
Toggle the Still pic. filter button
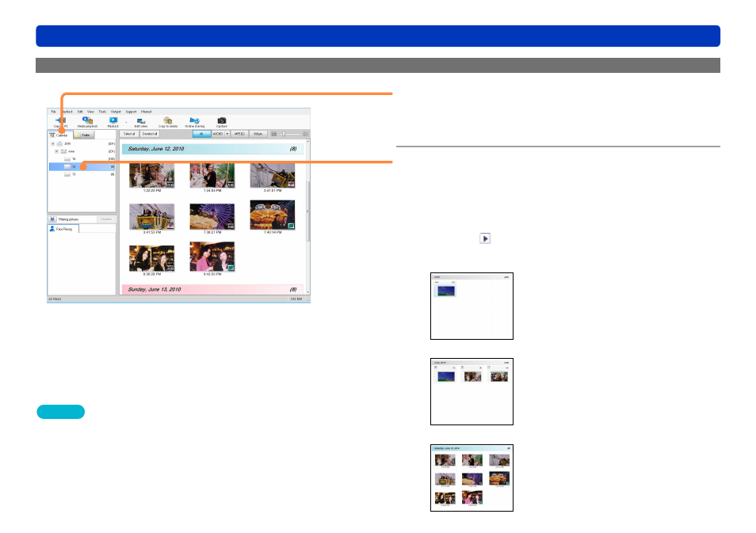258,134
